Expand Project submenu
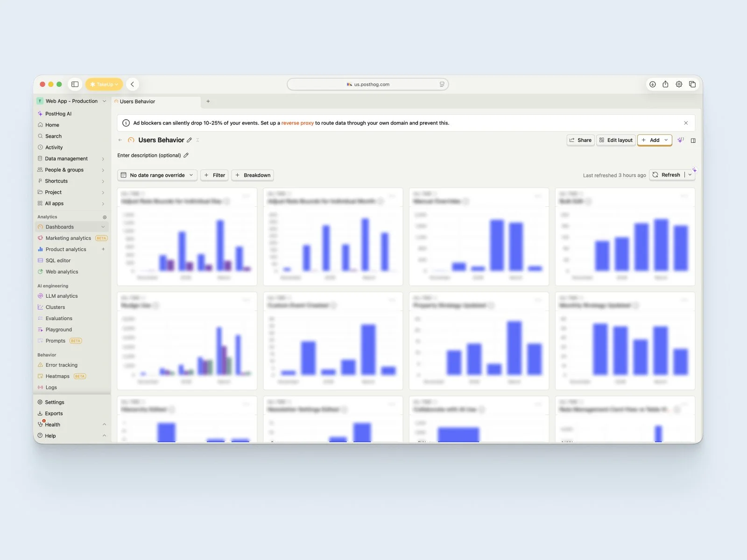747x560 pixels. tap(103, 192)
